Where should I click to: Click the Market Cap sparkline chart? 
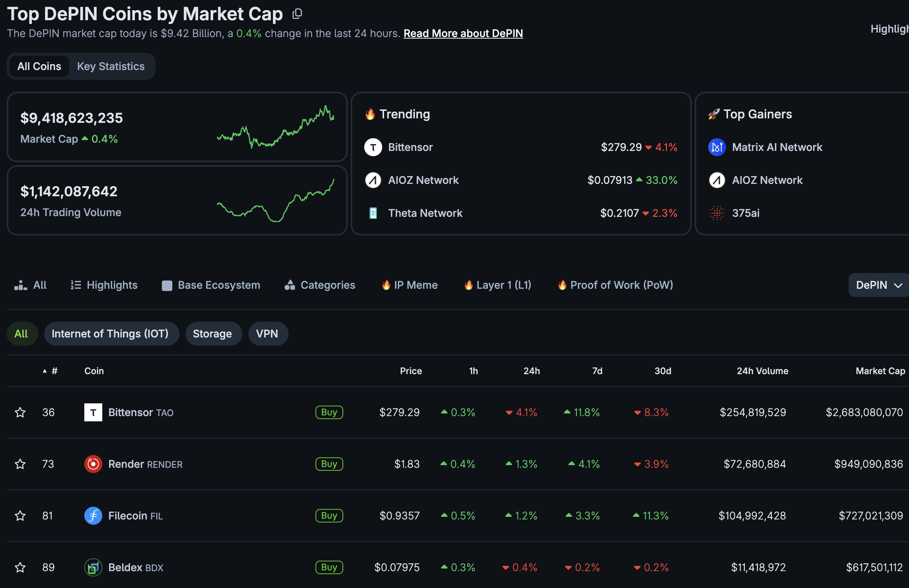(275, 127)
